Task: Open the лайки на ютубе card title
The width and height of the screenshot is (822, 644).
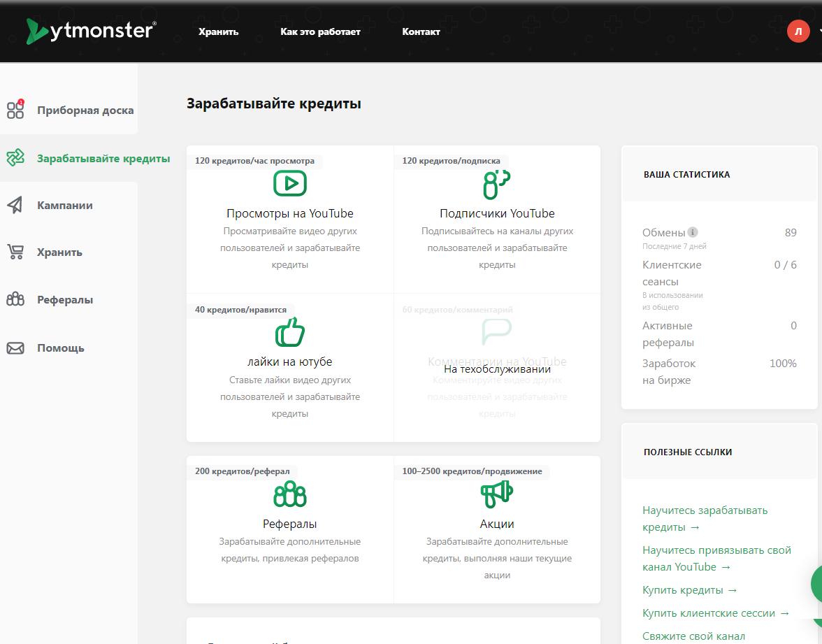Action: [x=290, y=362]
